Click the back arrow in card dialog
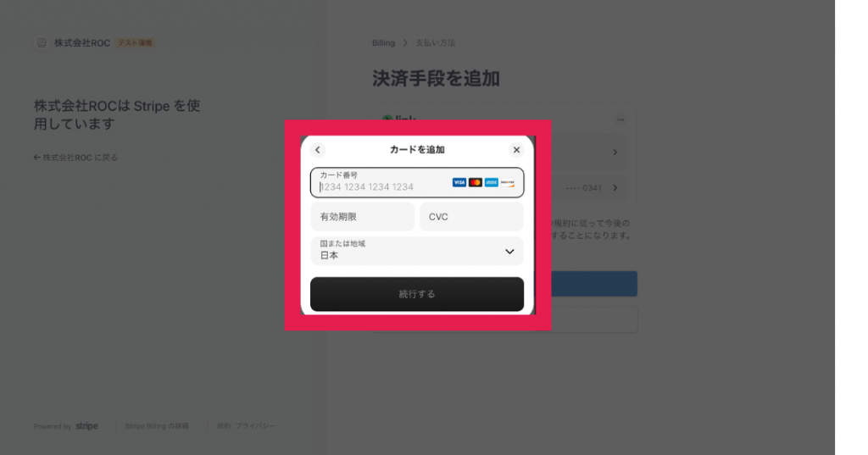This screenshot has width=868, height=455. [x=317, y=149]
